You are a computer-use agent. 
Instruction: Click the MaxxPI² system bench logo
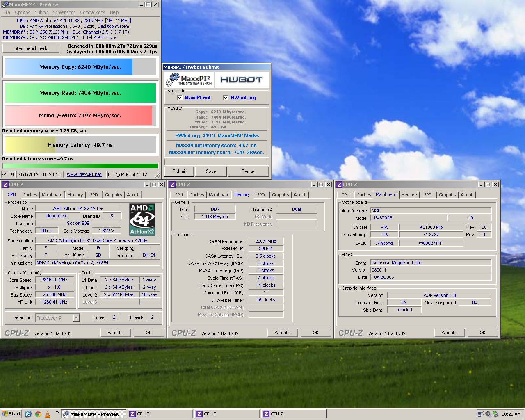[x=189, y=80]
